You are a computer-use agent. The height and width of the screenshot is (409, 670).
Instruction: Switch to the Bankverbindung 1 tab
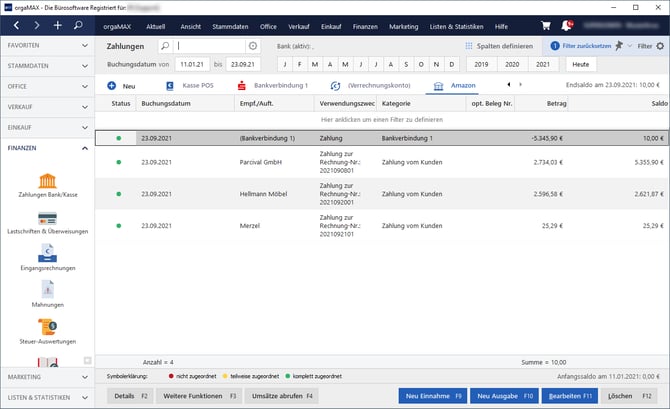[x=272, y=85]
